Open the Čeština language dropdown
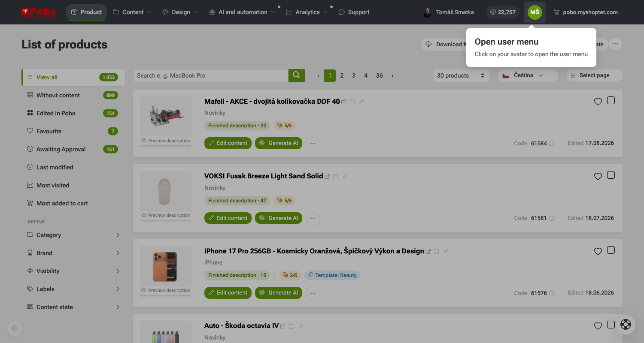This screenshot has height=343, width=644. (528, 75)
